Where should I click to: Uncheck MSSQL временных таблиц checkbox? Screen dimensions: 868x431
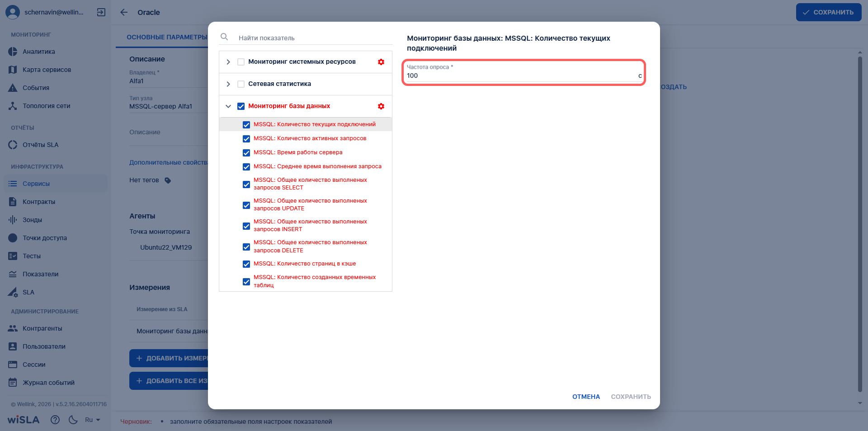[246, 282]
